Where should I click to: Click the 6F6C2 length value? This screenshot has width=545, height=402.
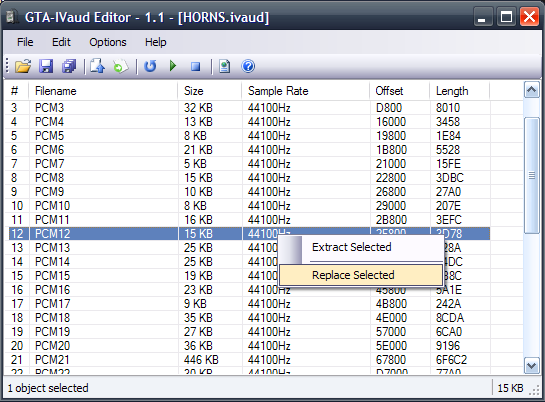point(451,360)
